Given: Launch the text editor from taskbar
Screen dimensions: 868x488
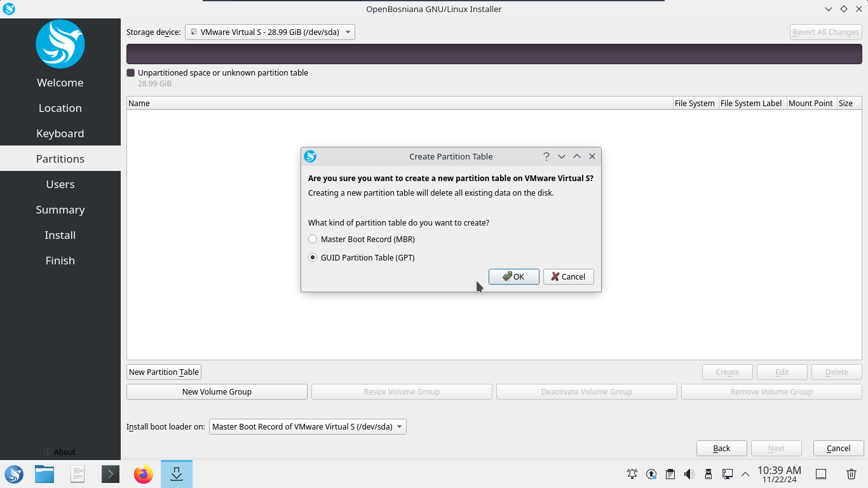Looking at the screenshot, I should tap(78, 474).
